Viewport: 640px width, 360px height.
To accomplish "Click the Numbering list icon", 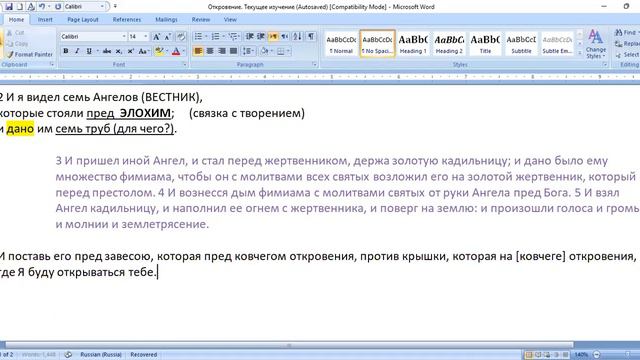I will click(x=216, y=37).
